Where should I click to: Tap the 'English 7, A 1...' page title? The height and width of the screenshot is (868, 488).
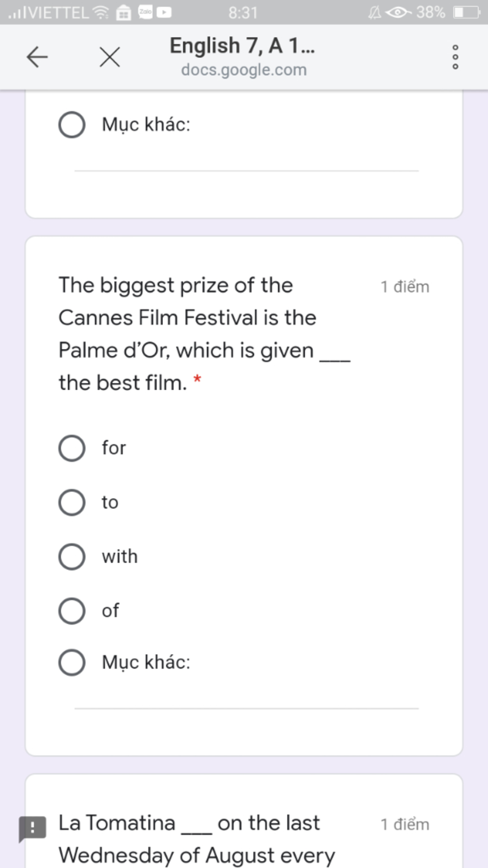point(243,46)
